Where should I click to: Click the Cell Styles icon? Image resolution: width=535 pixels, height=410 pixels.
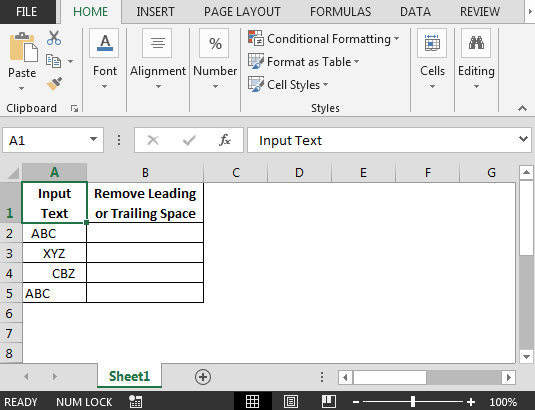(256, 84)
